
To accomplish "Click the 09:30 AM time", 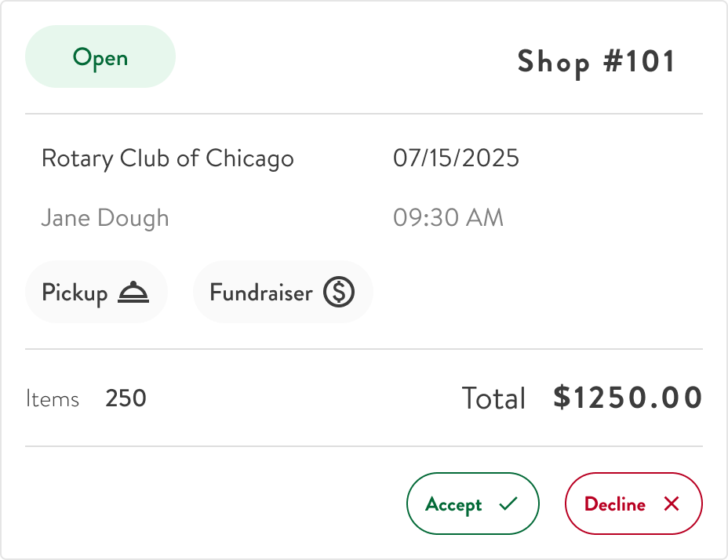I will (448, 217).
